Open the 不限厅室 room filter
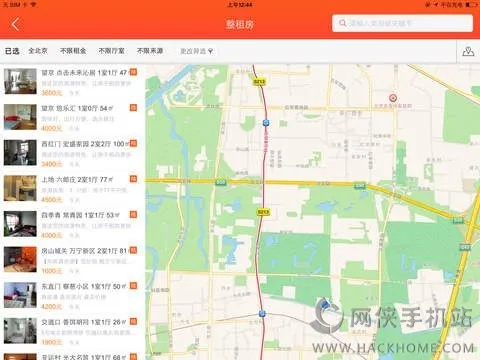 111,51
